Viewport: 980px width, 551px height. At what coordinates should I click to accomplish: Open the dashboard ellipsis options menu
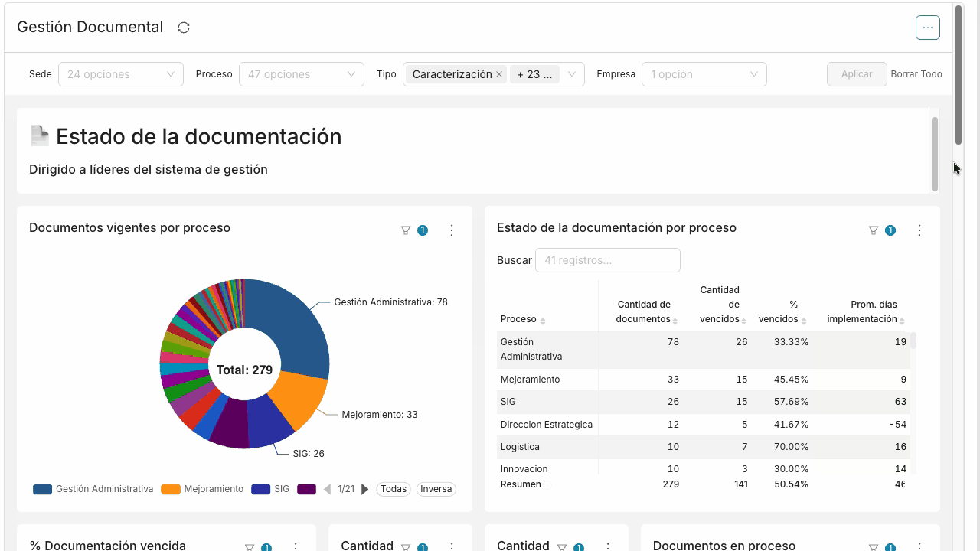click(x=928, y=28)
